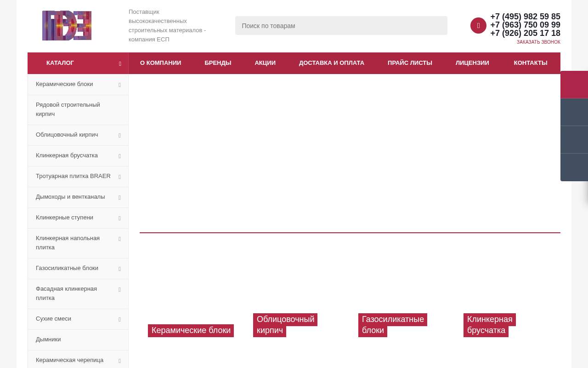Open the КОНТАКТЫ menu item
Viewport: 588px width, 368px height.
coord(531,63)
